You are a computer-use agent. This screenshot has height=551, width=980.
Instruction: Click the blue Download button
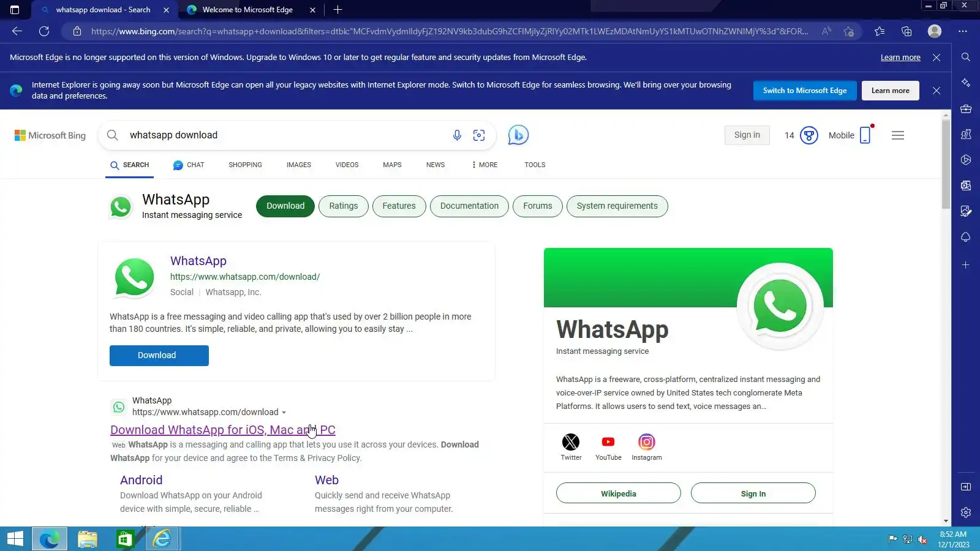[159, 356]
